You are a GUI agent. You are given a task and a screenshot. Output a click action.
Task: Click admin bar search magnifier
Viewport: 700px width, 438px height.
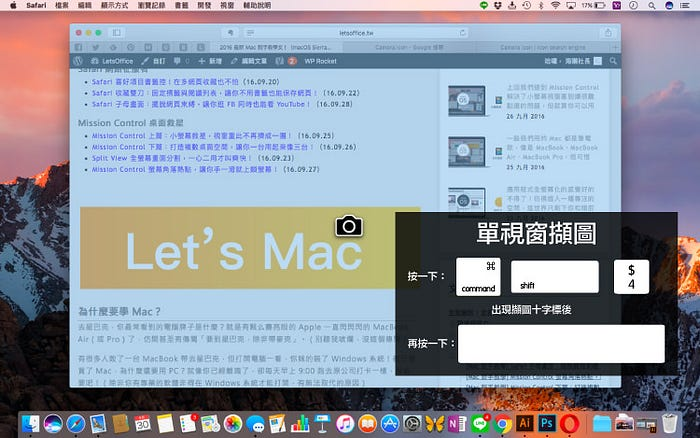(613, 61)
